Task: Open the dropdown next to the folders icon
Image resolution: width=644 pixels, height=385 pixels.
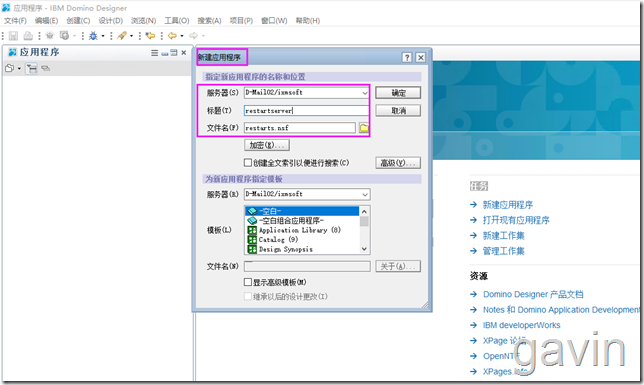Action: click(x=19, y=69)
